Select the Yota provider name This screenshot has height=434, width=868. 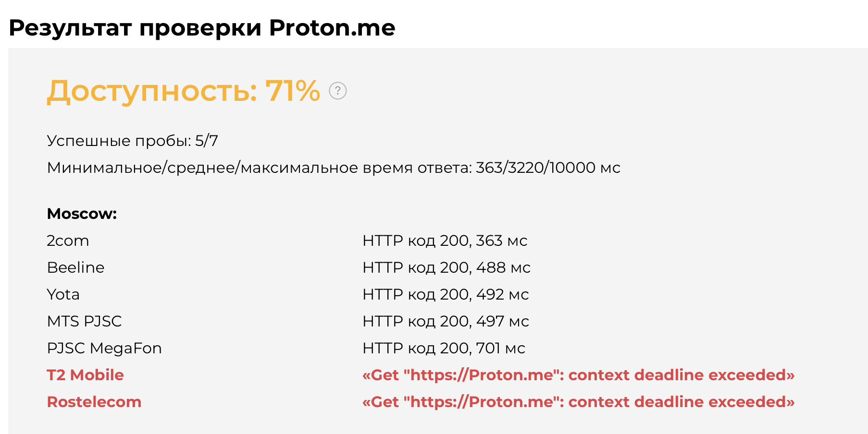(x=63, y=294)
